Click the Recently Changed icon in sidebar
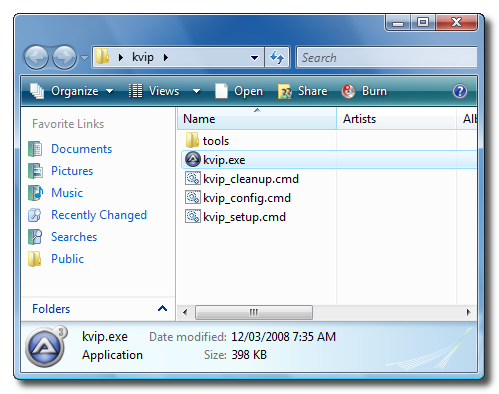 35,215
